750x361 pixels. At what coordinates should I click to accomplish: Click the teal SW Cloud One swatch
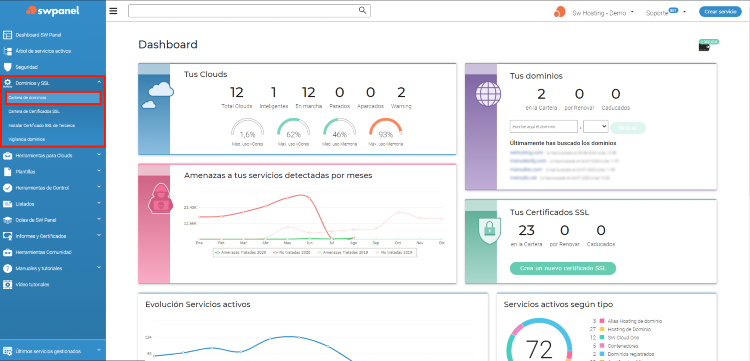(602, 338)
